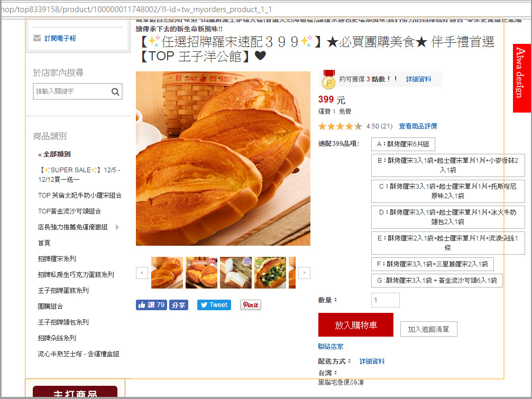532x399 pixels.
Task: Open the 訂閱電子報 newsletter link
Action: coord(60,38)
